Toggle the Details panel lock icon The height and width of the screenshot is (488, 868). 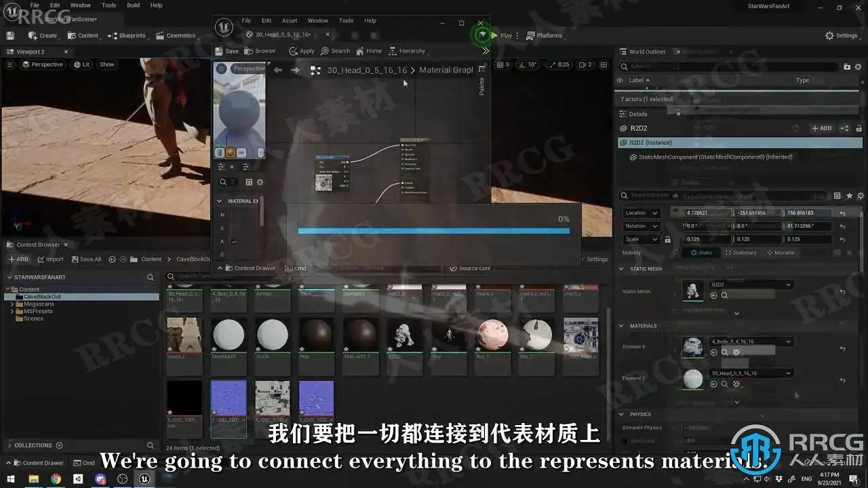point(859,128)
